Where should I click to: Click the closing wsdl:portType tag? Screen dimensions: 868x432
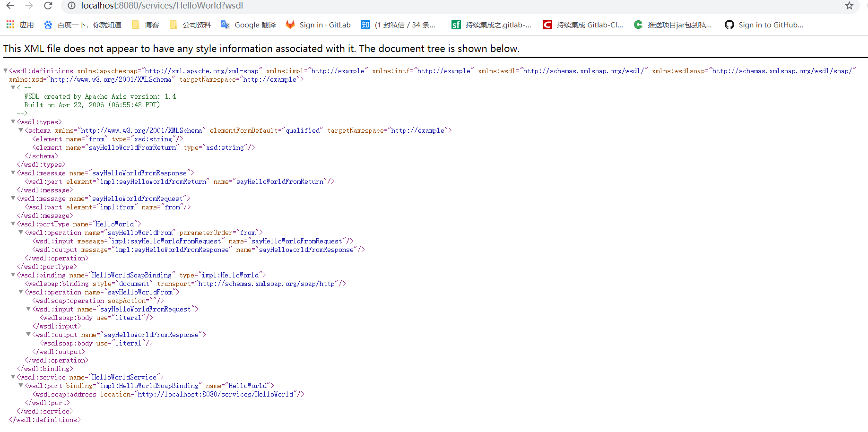coord(47,267)
